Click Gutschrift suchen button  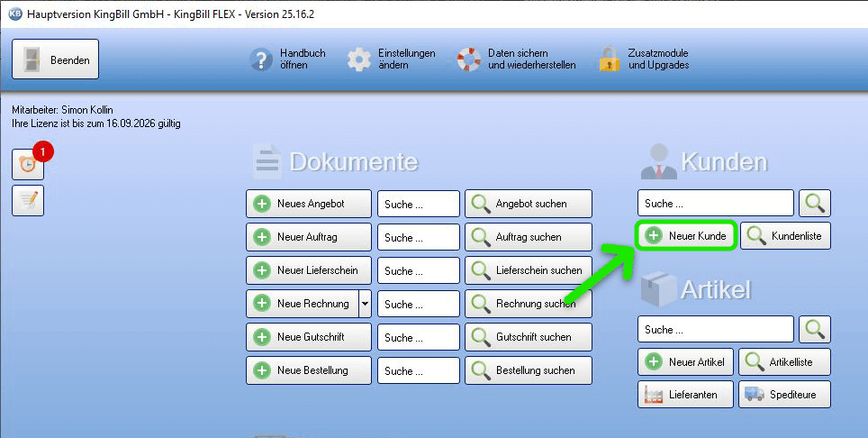click(x=529, y=337)
